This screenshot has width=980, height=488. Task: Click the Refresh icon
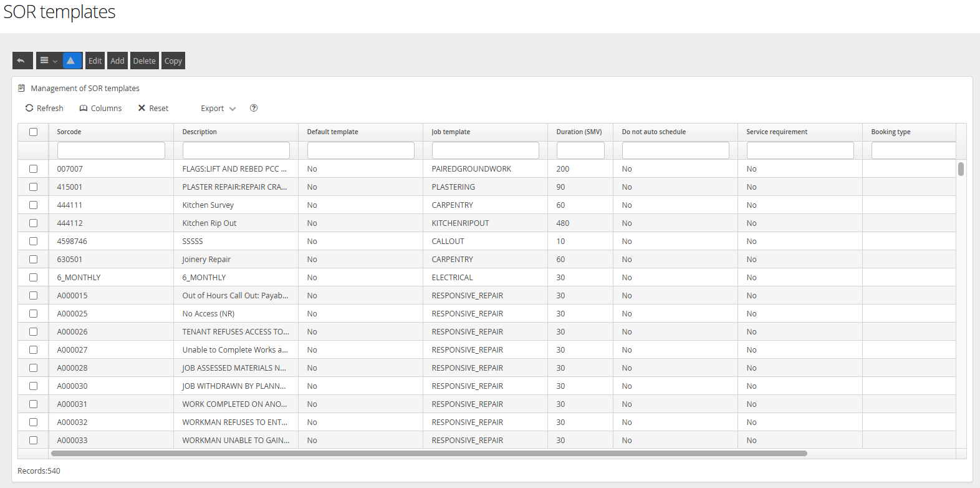pyautogui.click(x=29, y=108)
